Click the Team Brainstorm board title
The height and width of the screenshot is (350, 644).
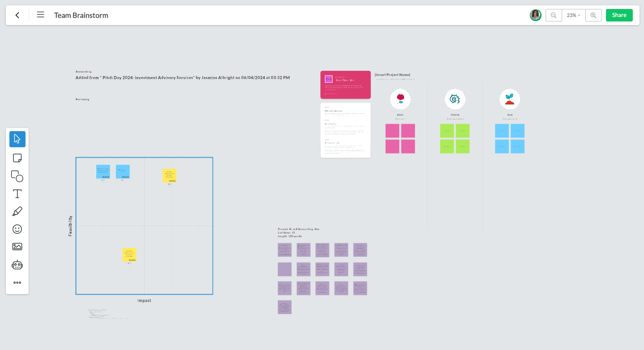click(x=81, y=15)
